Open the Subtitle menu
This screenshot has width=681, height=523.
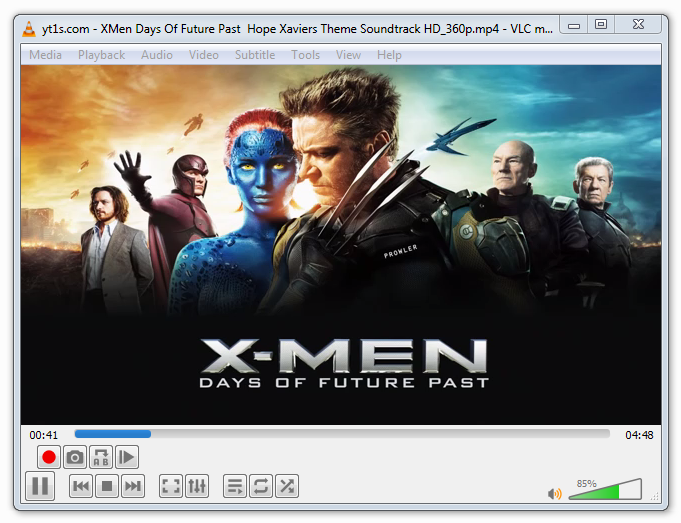[x=255, y=55]
